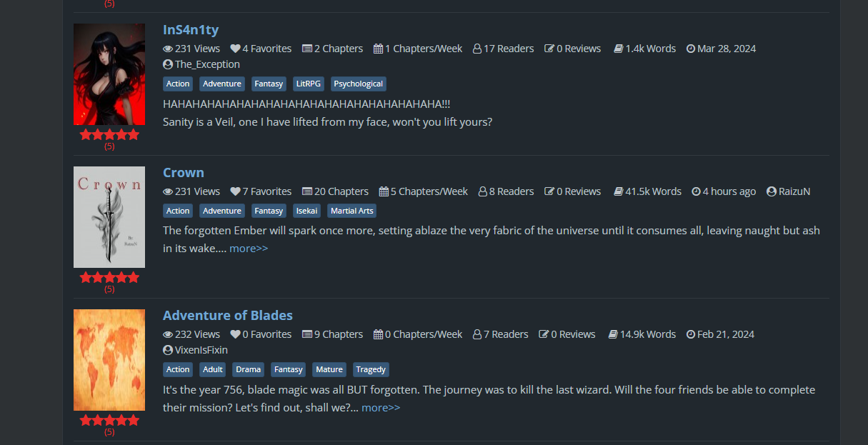868x445 pixels.
Task: Expand Adventure of Blades description via more>>
Action: pos(381,407)
